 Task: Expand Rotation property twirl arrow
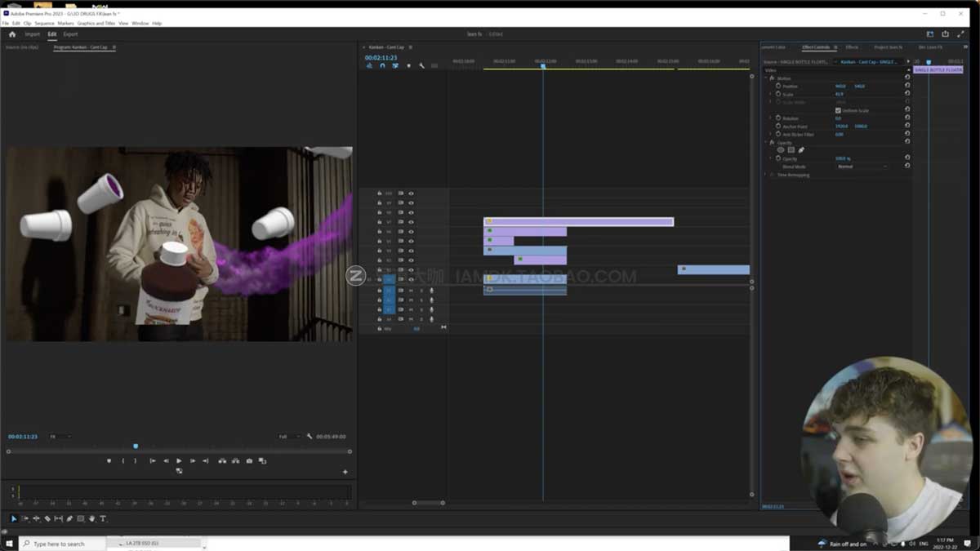(x=770, y=118)
